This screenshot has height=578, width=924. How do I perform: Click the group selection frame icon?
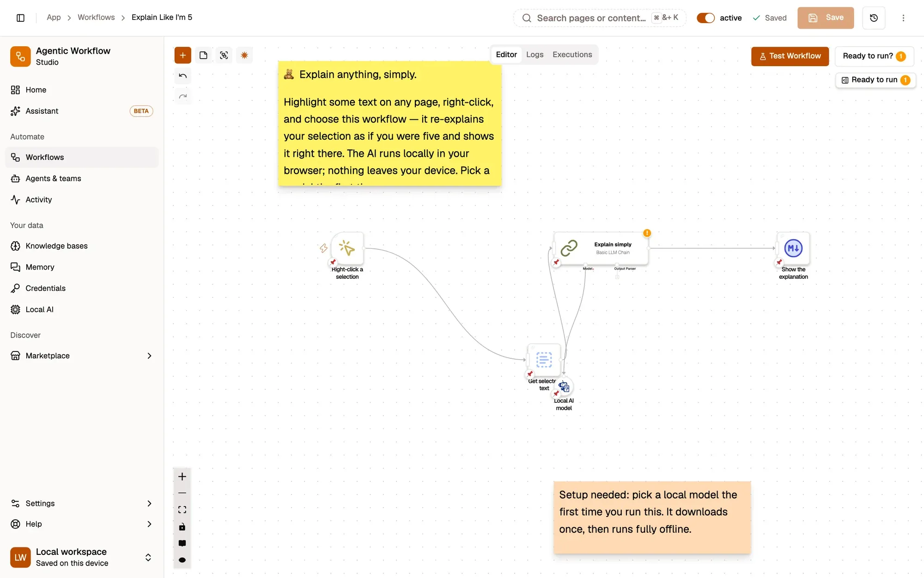224,55
